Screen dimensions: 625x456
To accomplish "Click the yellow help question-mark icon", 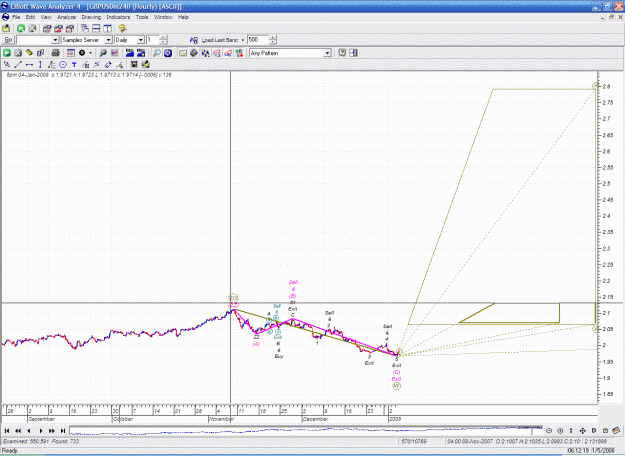I will [122, 28].
